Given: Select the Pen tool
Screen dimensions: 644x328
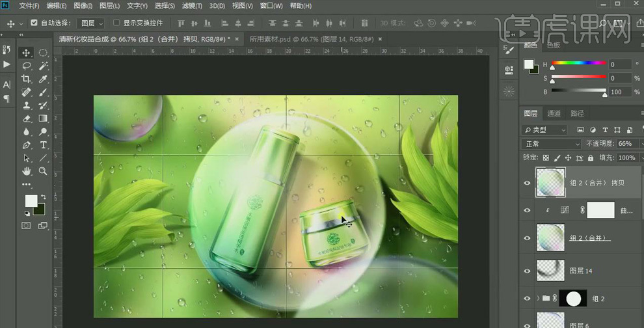Looking at the screenshot, I should click(26, 144).
